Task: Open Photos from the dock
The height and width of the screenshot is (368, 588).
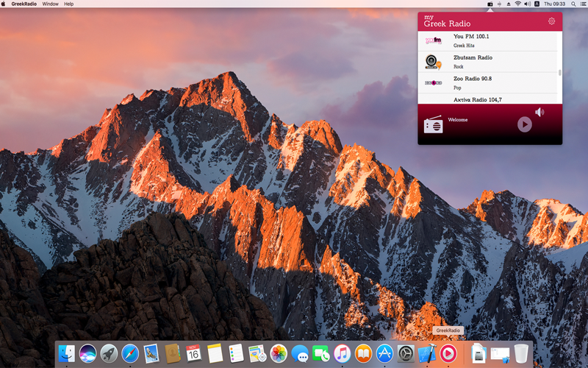Action: point(279,353)
